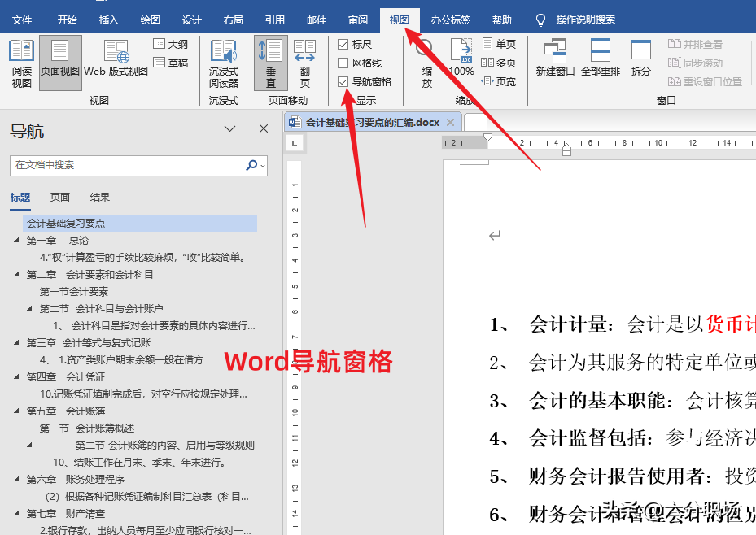Collapse 第二节 会计科目与会计账户 heading
The image size is (756, 535).
coord(29,308)
